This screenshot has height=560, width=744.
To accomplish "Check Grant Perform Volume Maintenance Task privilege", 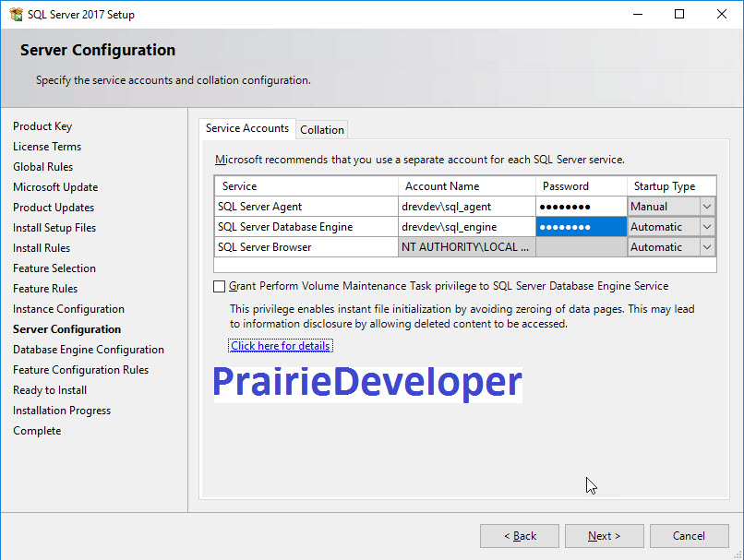I will pyautogui.click(x=219, y=286).
